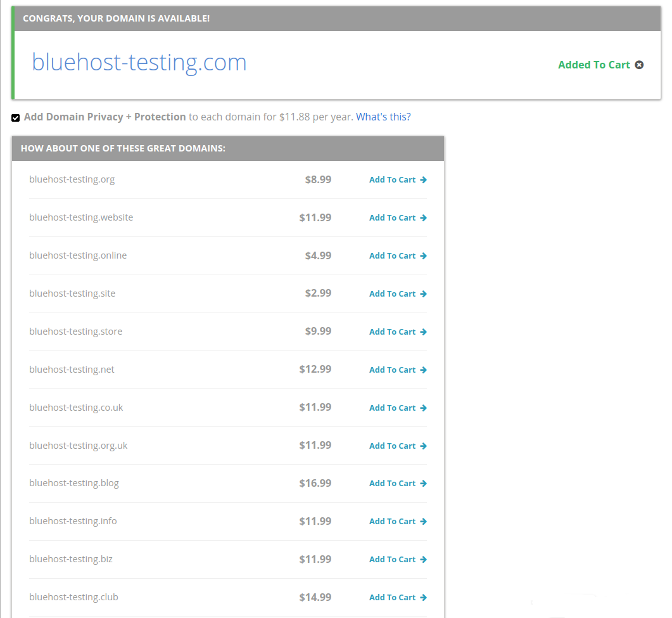Add bluehost-testing.biz to cart

(398, 559)
